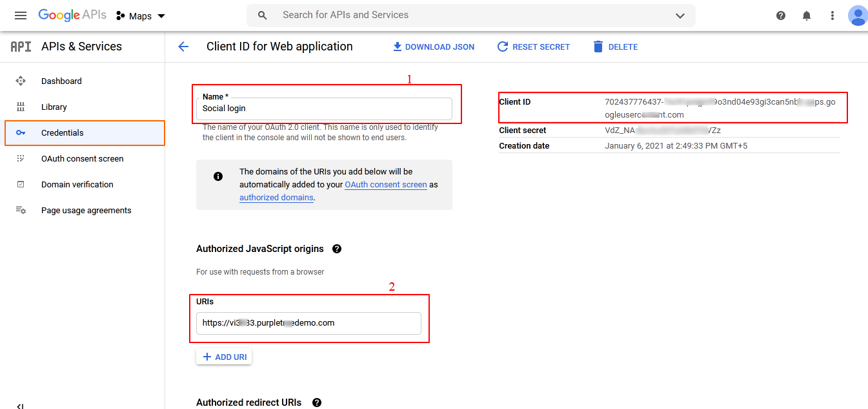Click the DOWNLOAD JSON button
Screen dimensions: 868x409
[434, 47]
